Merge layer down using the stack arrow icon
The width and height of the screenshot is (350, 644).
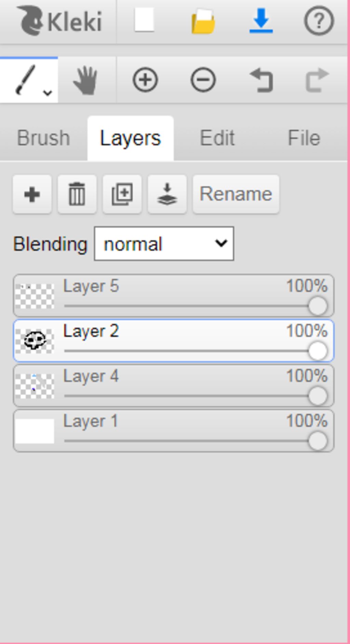[167, 194]
